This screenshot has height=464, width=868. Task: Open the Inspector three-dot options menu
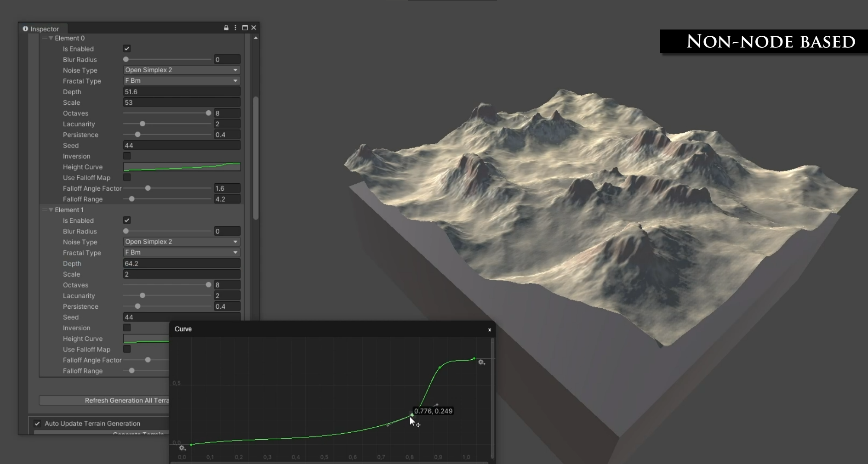click(235, 28)
